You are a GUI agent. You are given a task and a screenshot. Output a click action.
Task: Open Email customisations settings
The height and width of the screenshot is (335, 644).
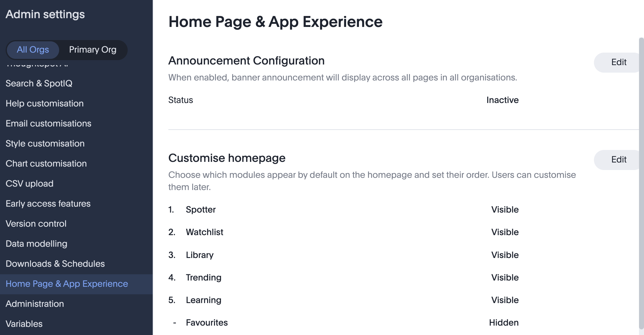(48, 123)
